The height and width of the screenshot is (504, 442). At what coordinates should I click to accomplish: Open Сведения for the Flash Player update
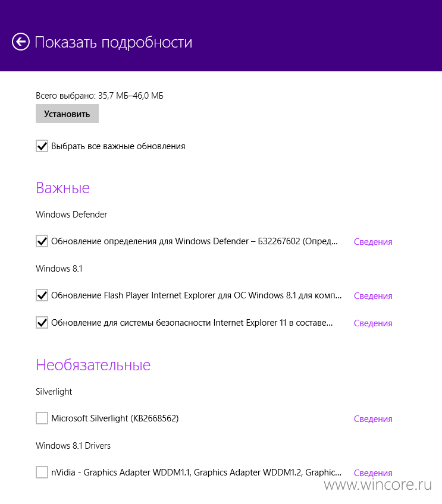pyautogui.click(x=373, y=296)
